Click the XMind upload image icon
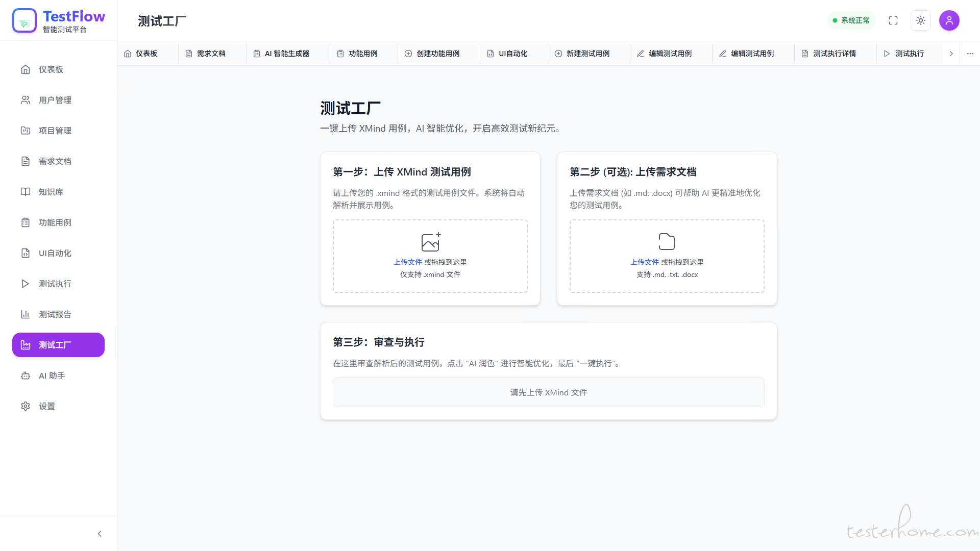 point(430,242)
